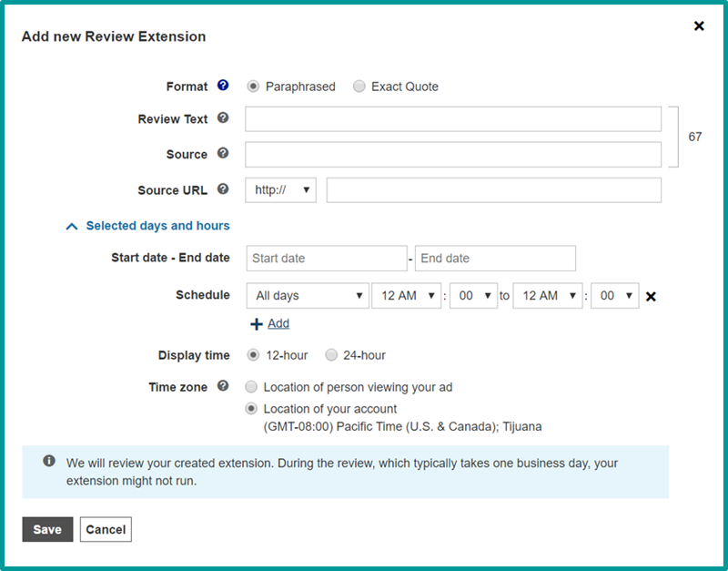
Task: Click the Add new Review Extension title
Action: point(114,36)
